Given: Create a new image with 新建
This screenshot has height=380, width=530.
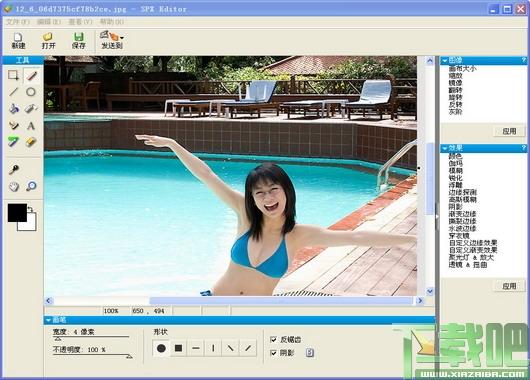Looking at the screenshot, I should tap(18, 41).
